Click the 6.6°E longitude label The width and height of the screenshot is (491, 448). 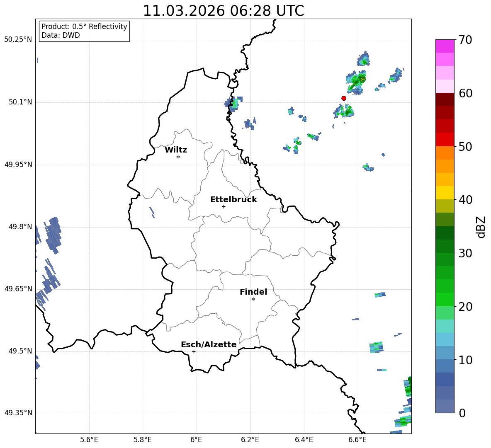click(357, 440)
